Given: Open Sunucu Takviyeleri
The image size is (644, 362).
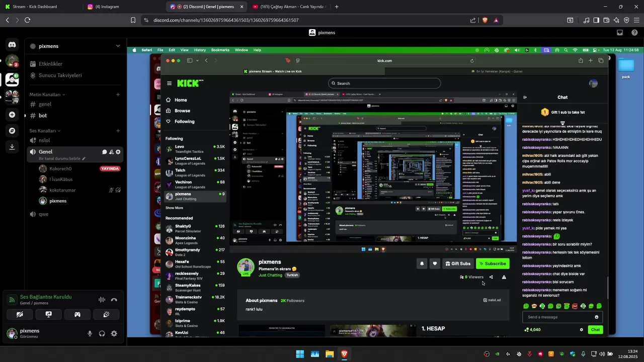Looking at the screenshot, I should pyautogui.click(x=75, y=75).
